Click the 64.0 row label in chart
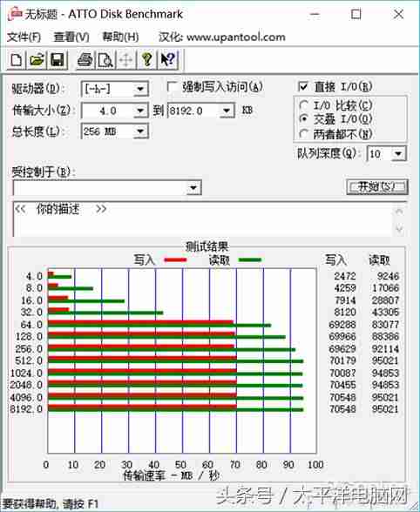The height and width of the screenshot is (512, 420). click(x=31, y=325)
